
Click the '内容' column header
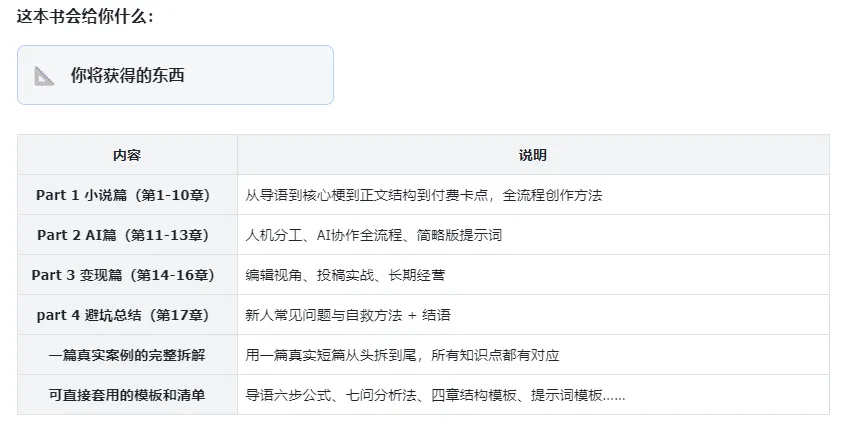click(127, 155)
